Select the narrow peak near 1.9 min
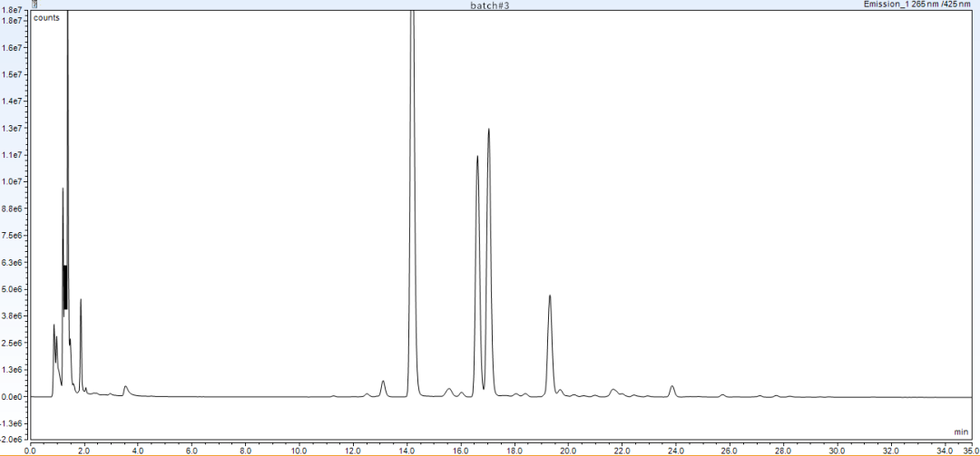The width and height of the screenshot is (980, 456). click(x=81, y=301)
